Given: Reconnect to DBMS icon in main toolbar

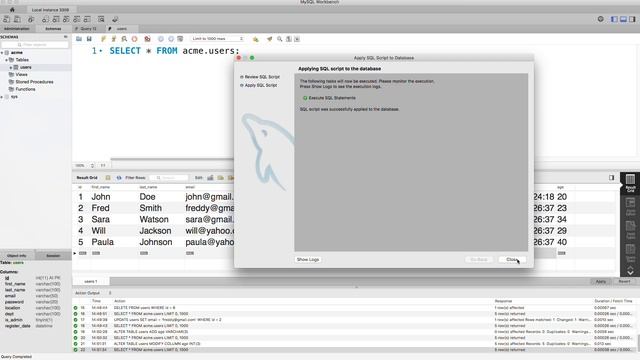Looking at the screenshot, I should pyautogui.click(x=115, y=19).
